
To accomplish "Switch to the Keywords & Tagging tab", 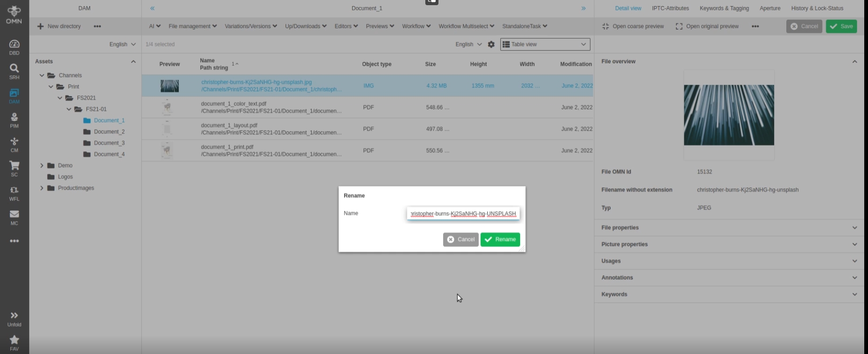I will point(724,8).
